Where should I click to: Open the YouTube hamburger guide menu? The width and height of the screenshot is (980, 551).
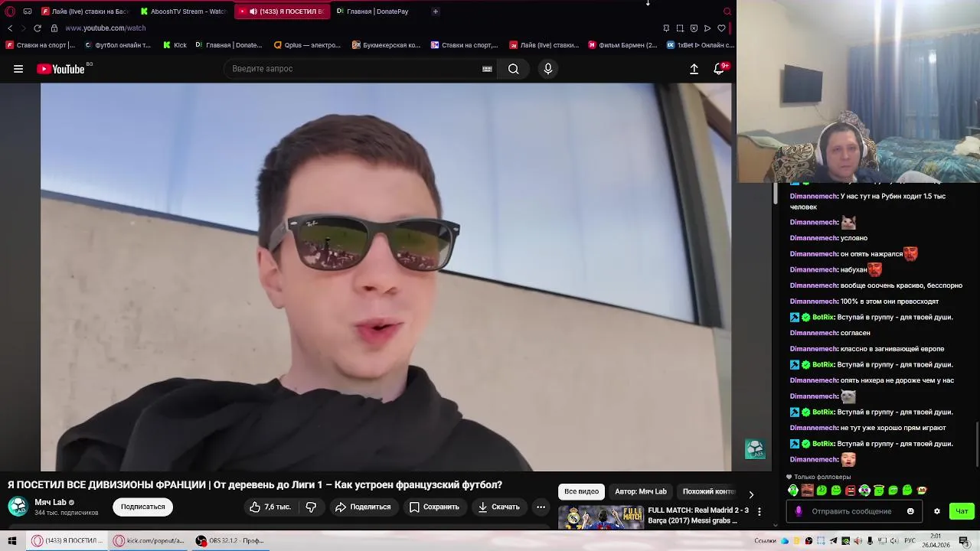click(x=18, y=69)
